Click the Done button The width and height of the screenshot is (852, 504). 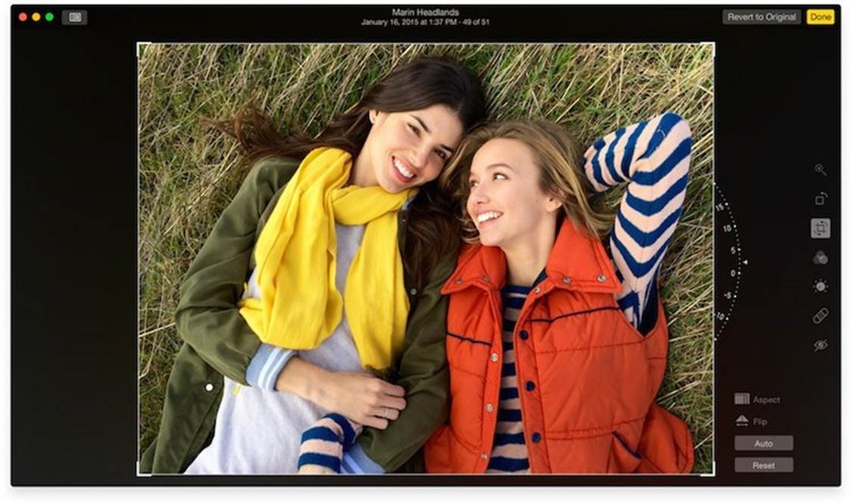coord(820,17)
